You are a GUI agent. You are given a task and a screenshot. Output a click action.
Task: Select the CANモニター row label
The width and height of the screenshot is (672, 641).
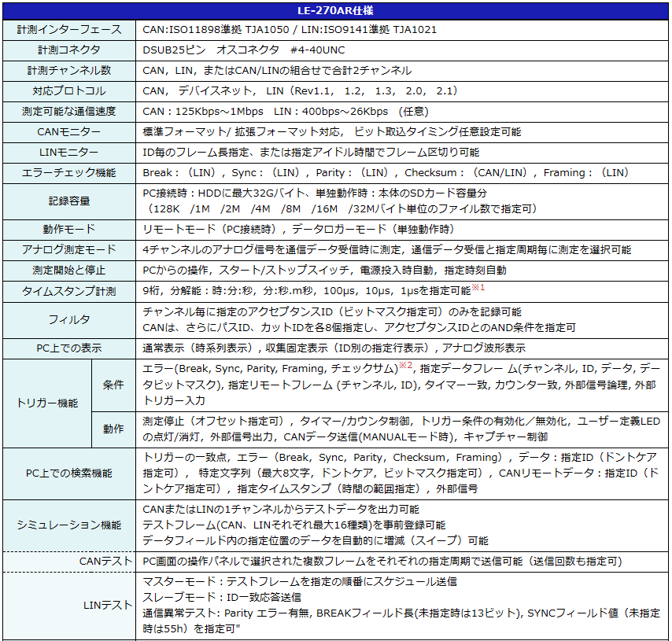tap(69, 131)
